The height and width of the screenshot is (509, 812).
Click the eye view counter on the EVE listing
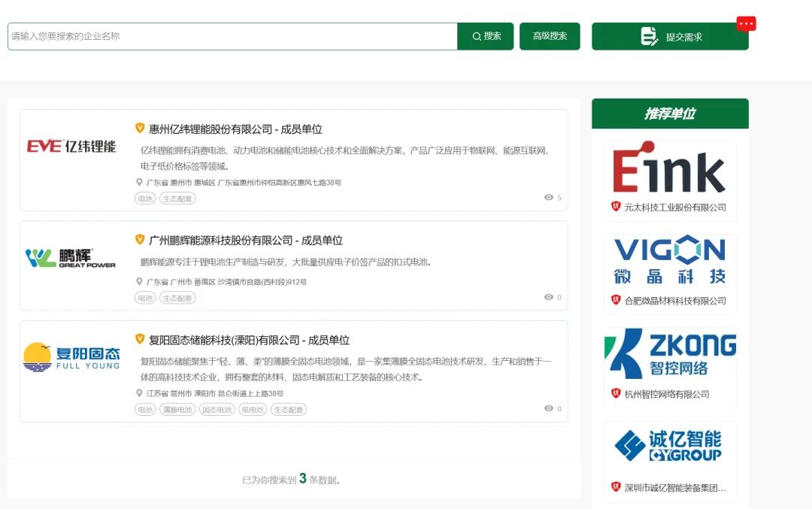550,198
